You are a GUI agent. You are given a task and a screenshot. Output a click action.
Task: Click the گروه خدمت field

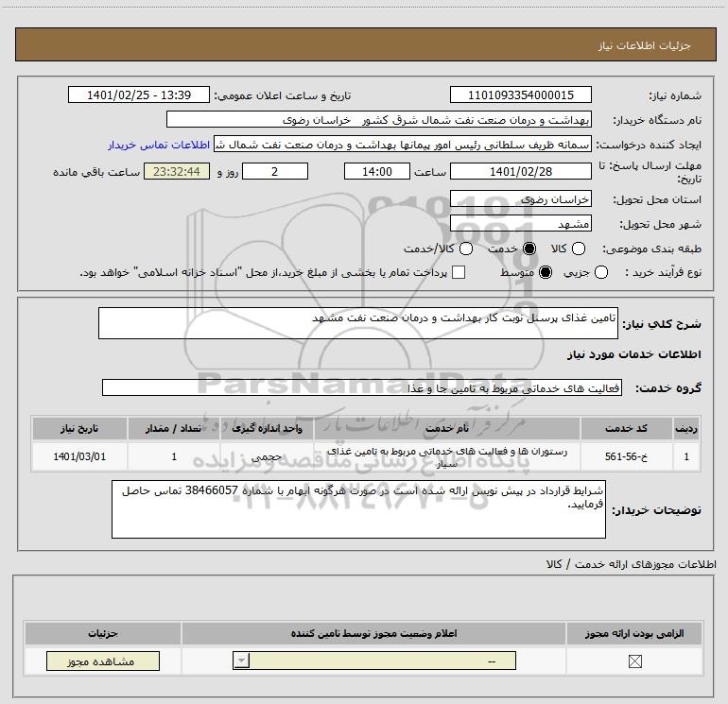coord(362,387)
